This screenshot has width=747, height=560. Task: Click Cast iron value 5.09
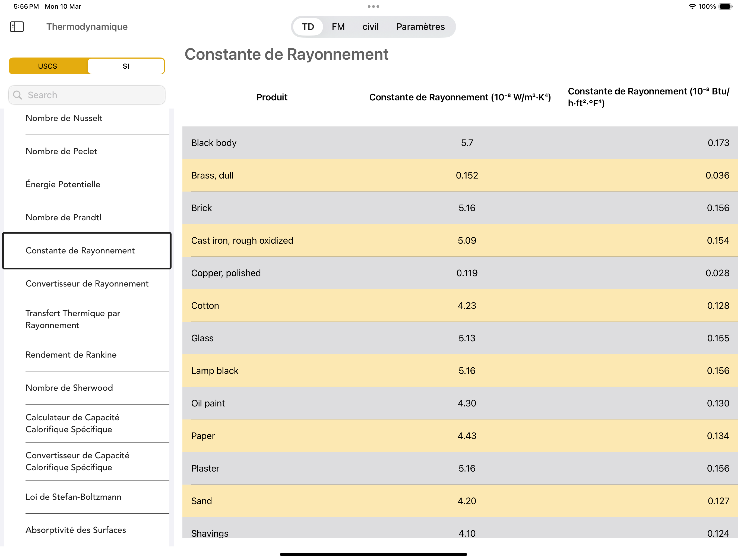(467, 241)
